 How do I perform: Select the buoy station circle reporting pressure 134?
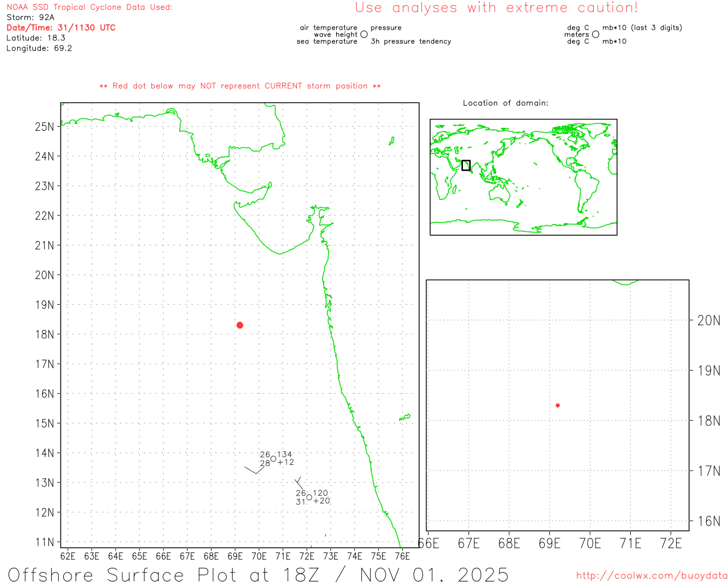point(274,459)
